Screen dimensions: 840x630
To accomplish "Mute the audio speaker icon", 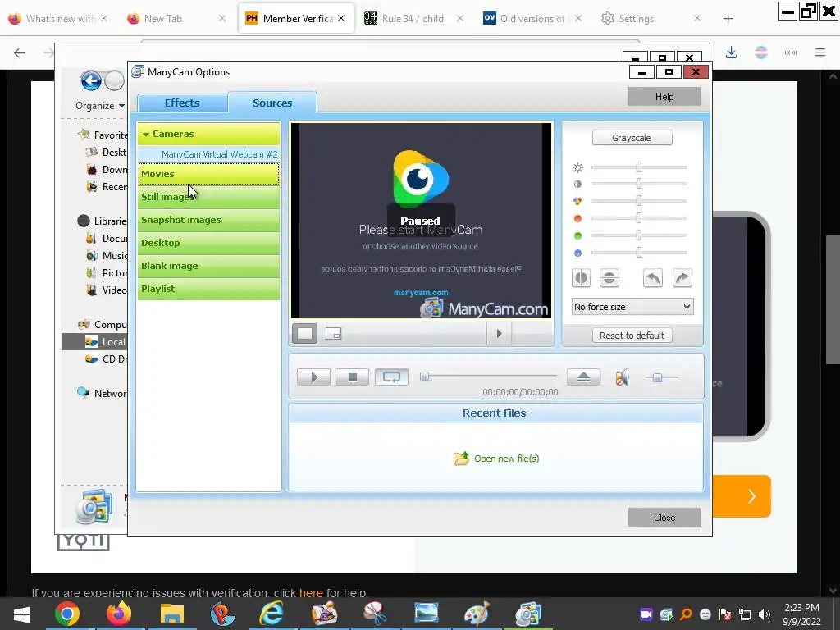I will coord(622,377).
